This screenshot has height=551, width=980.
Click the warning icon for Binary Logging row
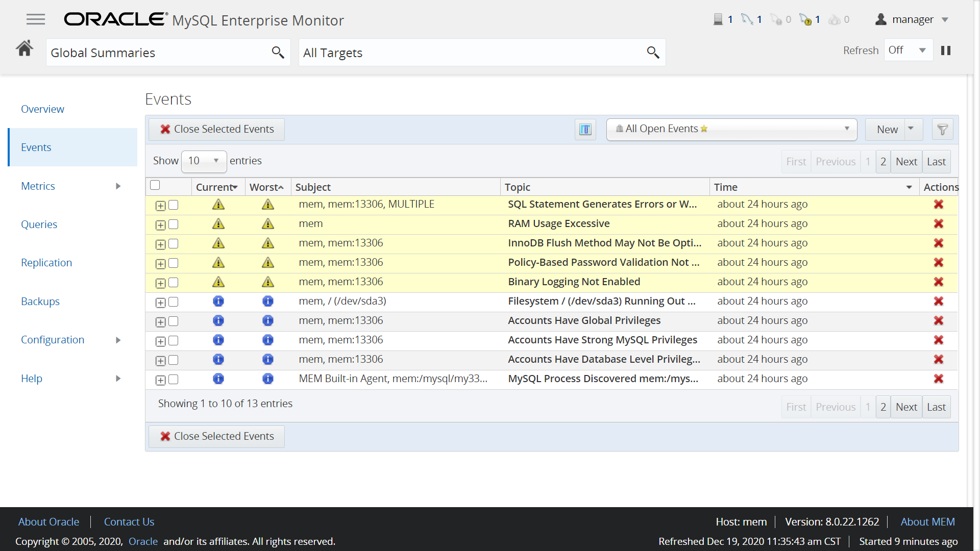tap(218, 282)
